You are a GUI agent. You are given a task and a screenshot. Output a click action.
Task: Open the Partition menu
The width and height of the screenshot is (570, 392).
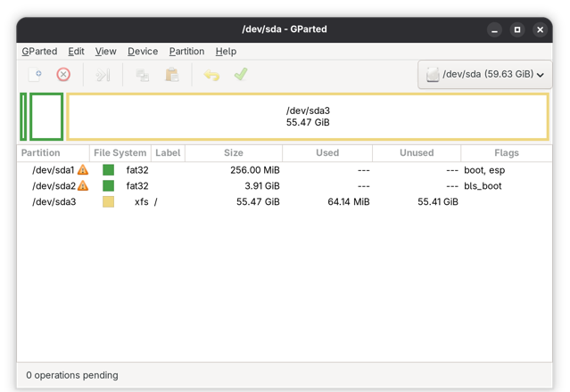(x=186, y=51)
